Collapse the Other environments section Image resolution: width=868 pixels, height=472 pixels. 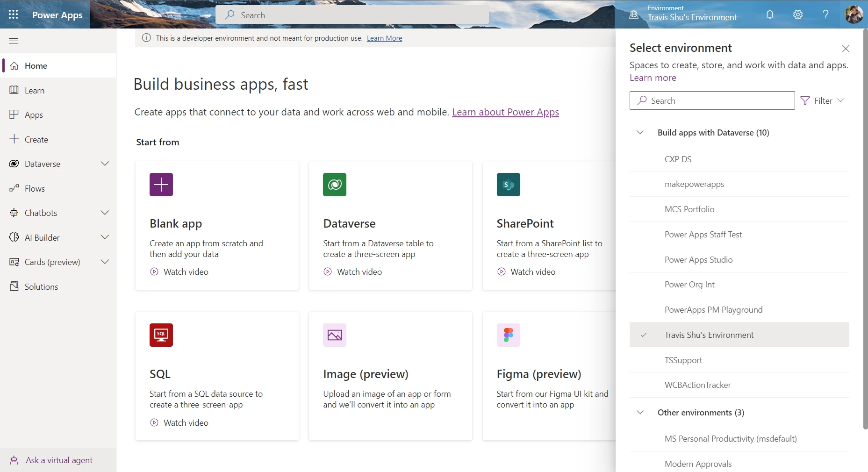640,412
